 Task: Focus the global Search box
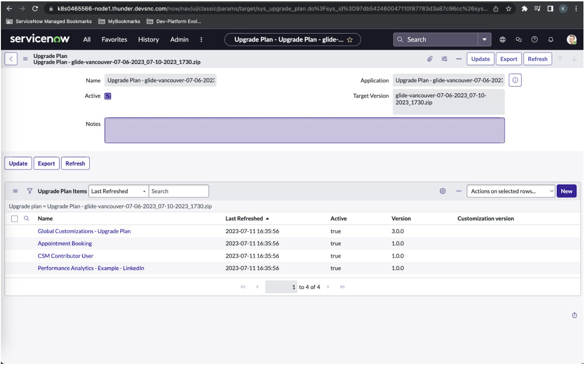pos(435,39)
